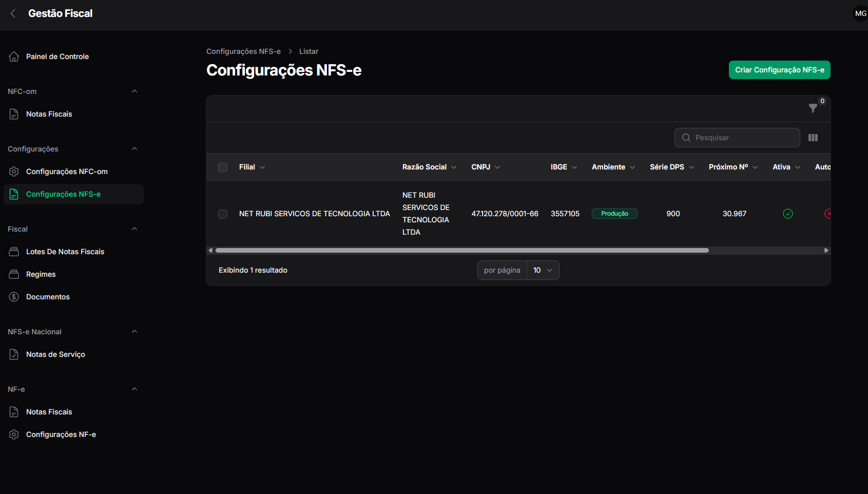Click the Lotes De Notas Fiscais icon

[14, 252]
